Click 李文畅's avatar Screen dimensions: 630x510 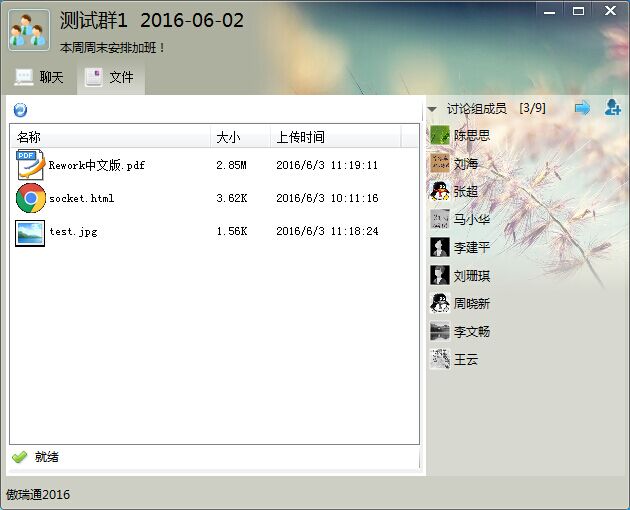440,331
